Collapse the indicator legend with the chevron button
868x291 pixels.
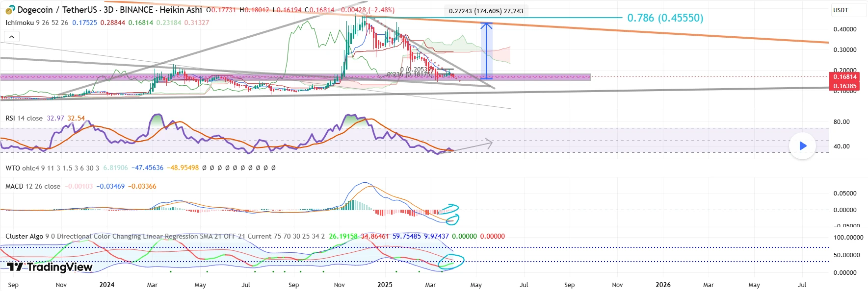click(12, 36)
